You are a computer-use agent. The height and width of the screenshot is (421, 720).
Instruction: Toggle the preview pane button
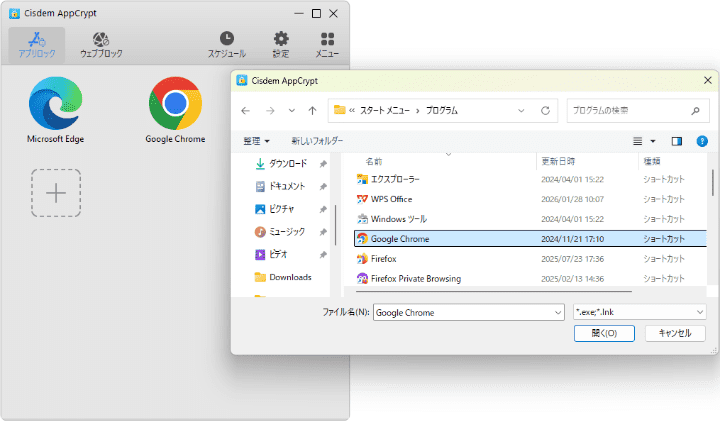[x=677, y=141]
